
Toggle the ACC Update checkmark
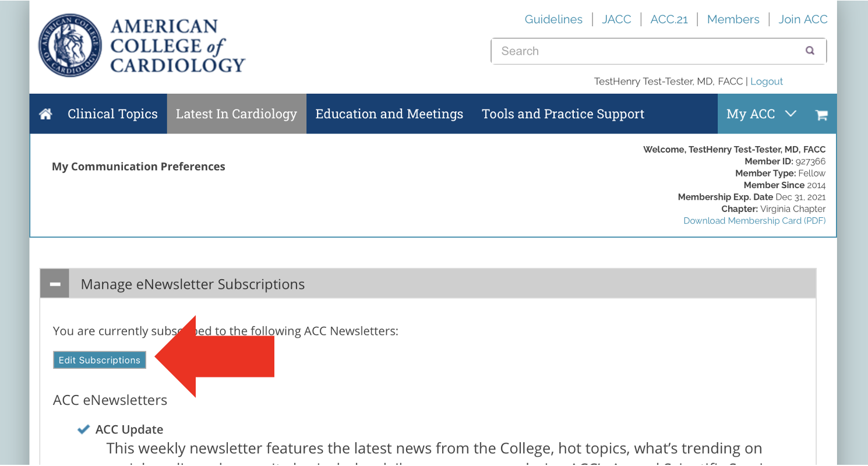[83, 430]
